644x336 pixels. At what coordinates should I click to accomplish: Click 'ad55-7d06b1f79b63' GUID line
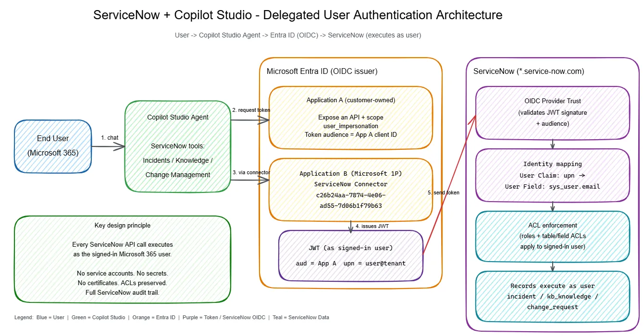tap(351, 205)
